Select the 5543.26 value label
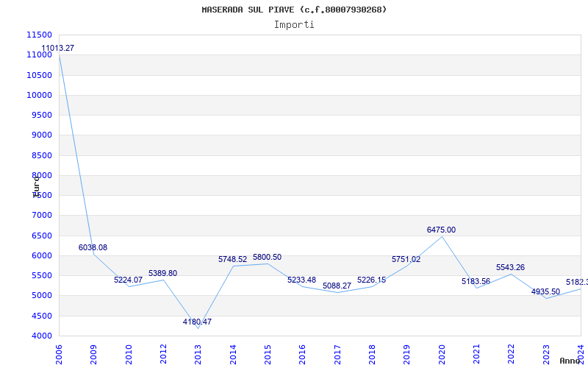 [510, 267]
